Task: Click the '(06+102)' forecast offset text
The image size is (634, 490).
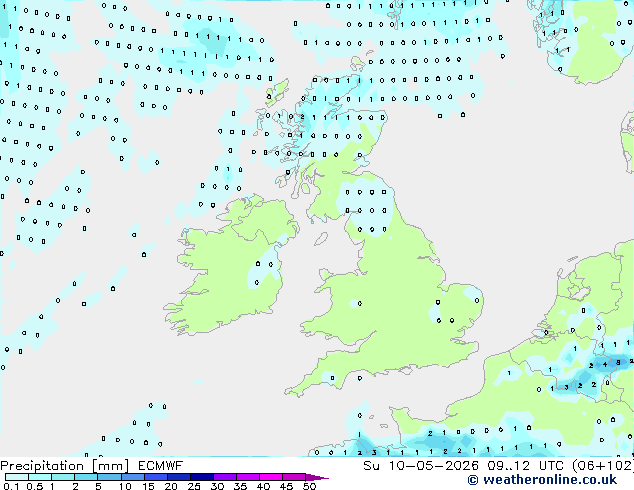Action: click(603, 466)
